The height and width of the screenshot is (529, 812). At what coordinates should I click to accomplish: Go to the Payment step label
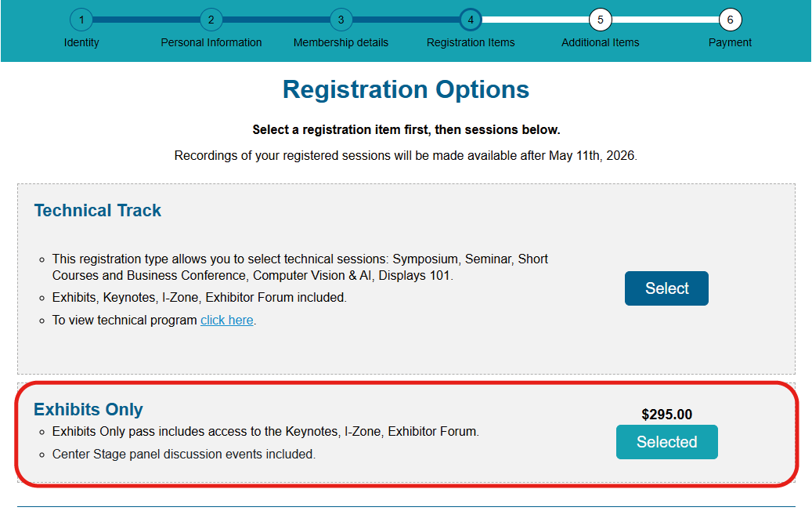[x=730, y=42]
